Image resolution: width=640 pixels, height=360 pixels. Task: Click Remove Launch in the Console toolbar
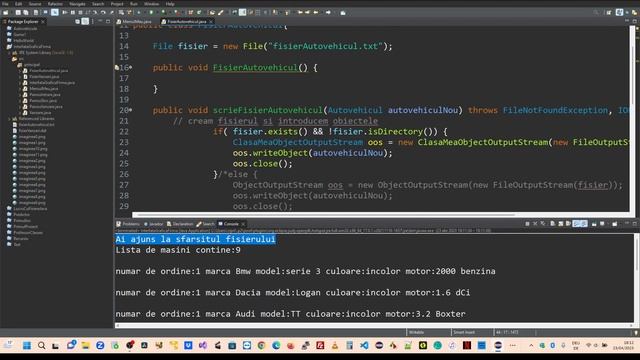(535, 224)
